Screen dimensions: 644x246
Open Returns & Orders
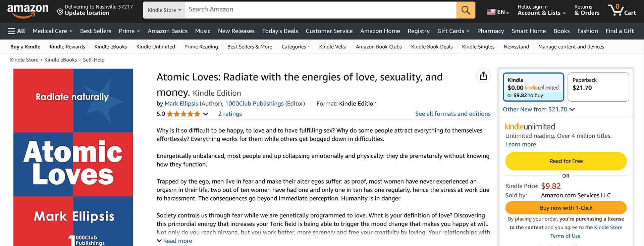[587, 10]
